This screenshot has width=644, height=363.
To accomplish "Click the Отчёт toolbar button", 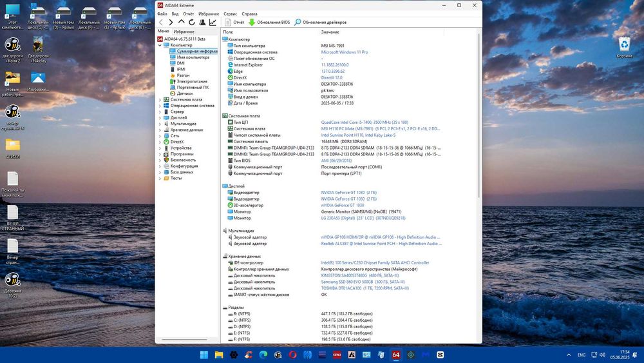I will click(234, 22).
